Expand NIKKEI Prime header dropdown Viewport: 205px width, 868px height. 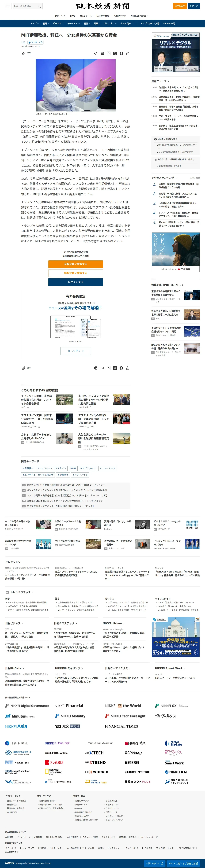pyautogui.click(x=140, y=16)
